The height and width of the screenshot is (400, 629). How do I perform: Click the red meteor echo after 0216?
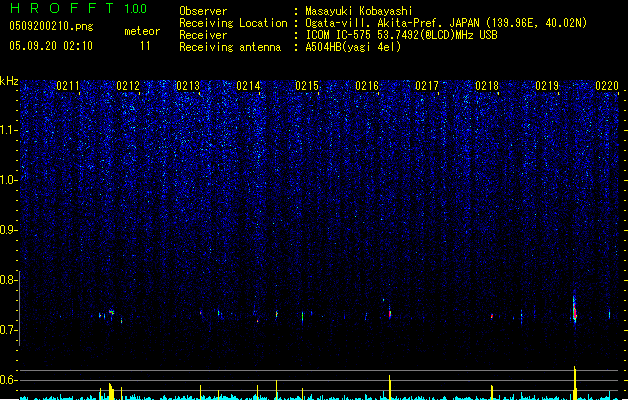pos(390,313)
